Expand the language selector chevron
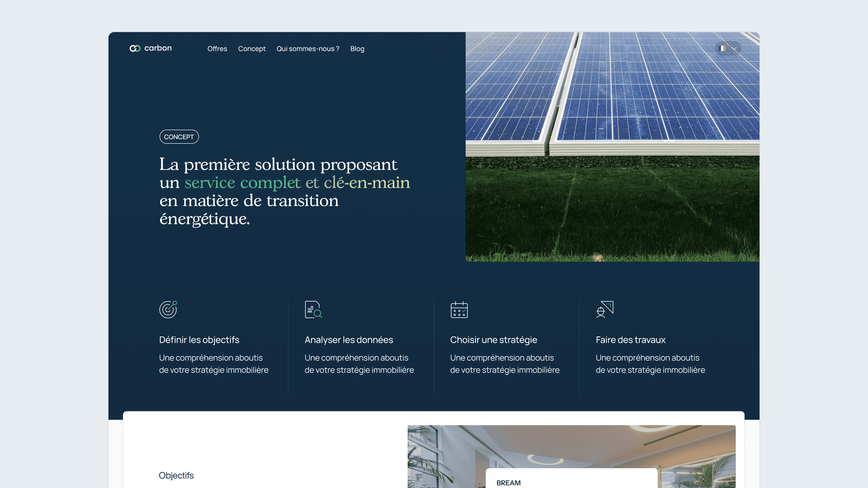 734,48
